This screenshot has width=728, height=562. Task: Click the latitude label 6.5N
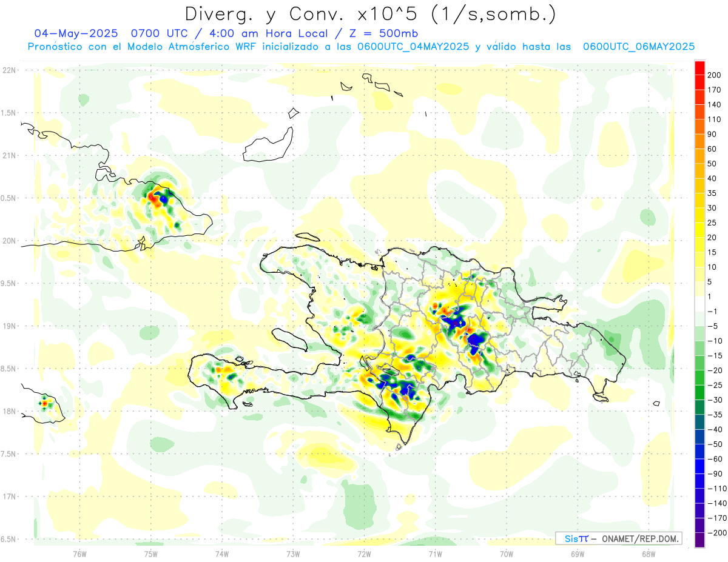click(8, 539)
